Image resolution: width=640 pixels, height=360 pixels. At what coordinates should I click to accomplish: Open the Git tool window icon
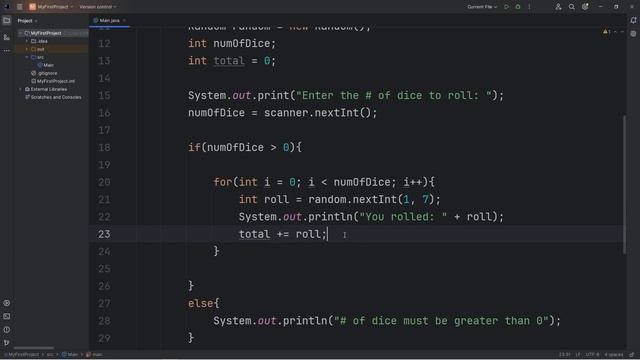point(7,343)
